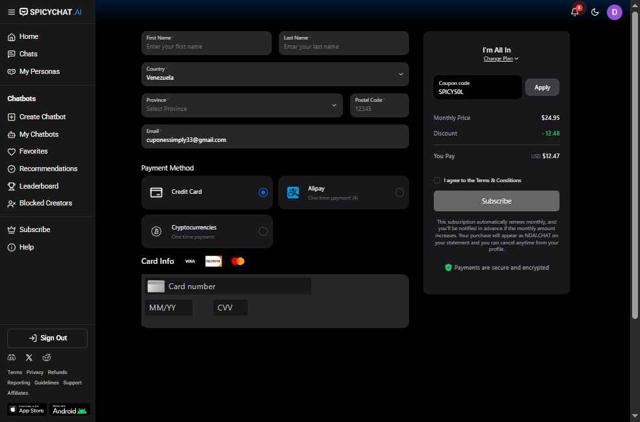
Task: Open Favorites in sidebar
Action: (x=28, y=151)
